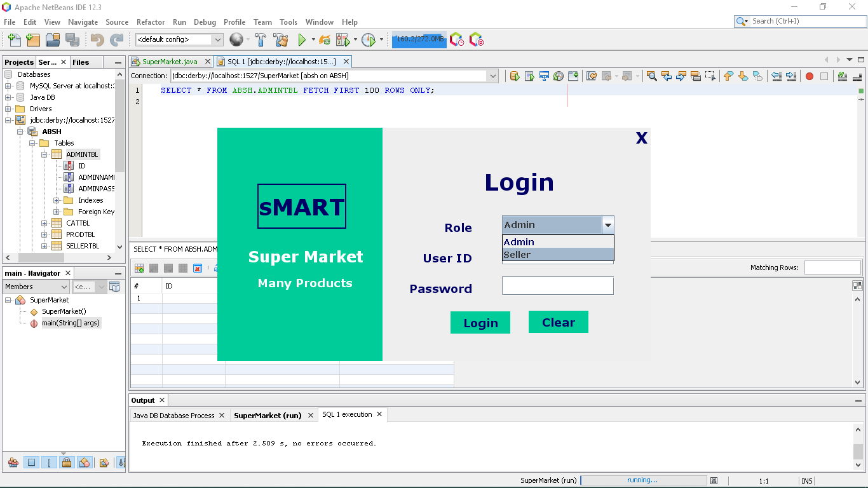868x488 pixels.
Task: Expand the CATTBL table node
Action: point(44,223)
